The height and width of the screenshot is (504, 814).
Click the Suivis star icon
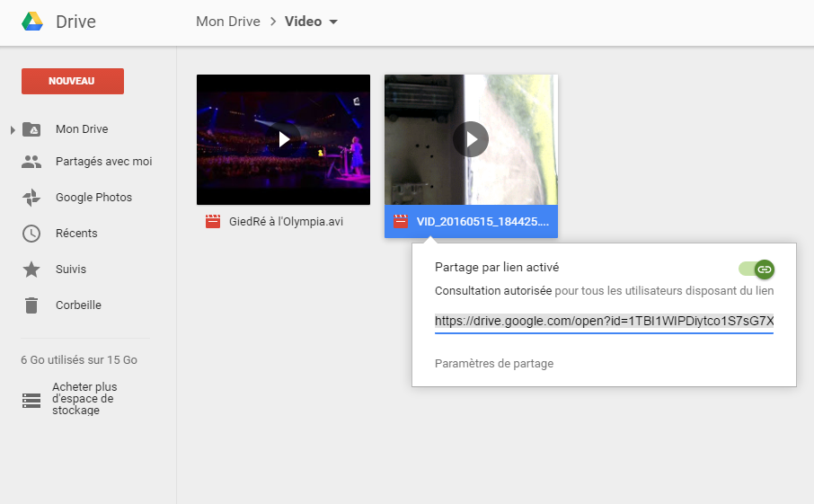pos(31,270)
